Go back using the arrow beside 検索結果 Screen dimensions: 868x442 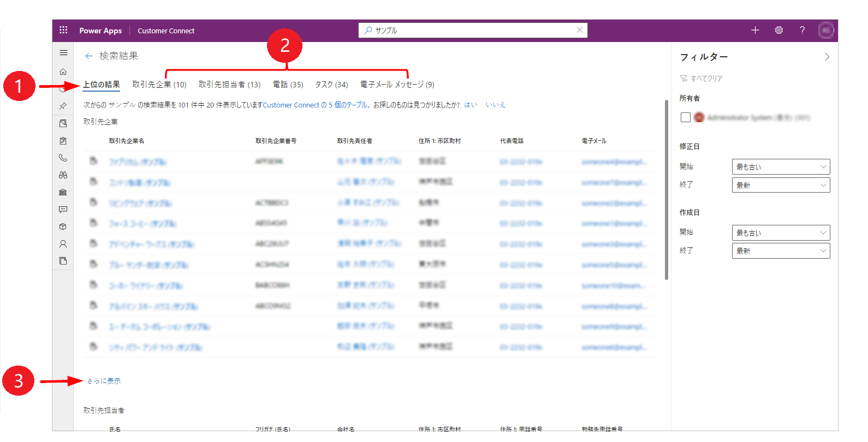89,56
